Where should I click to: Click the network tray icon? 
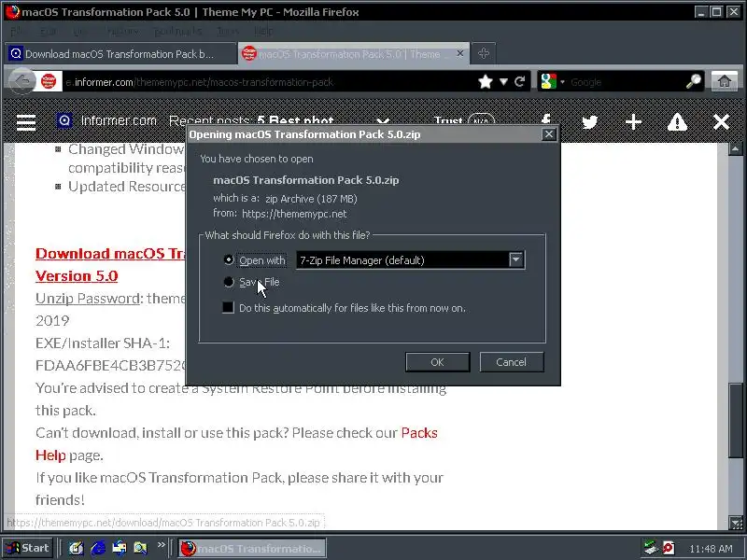650,548
